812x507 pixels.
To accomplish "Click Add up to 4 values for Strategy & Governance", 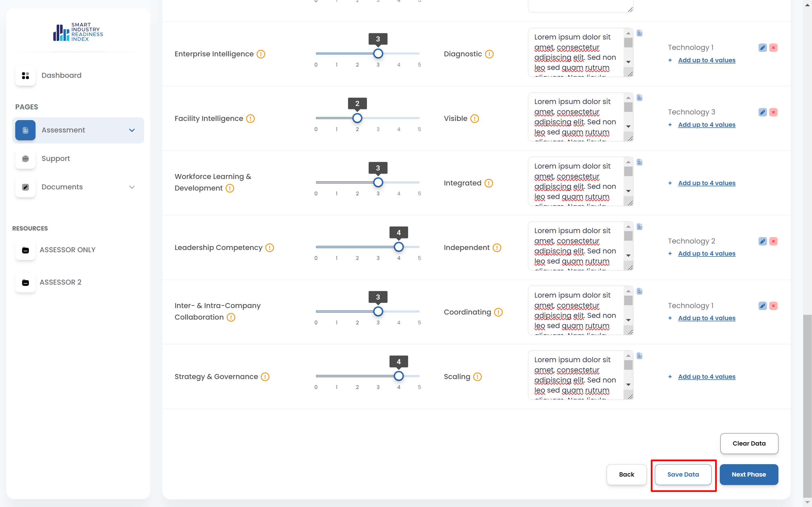I will (706, 377).
